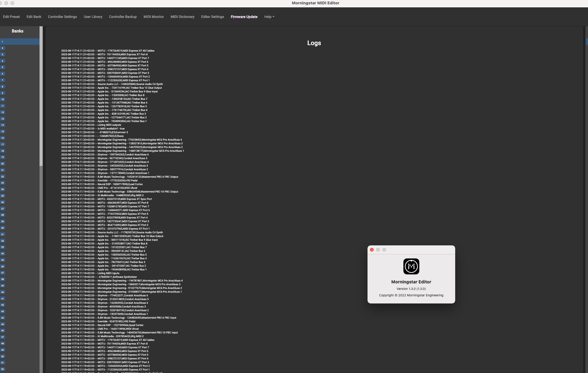Click the Mastermind PBC-6 PBC Input log line
Viewport: 588px width, 373px height.
coord(119,318)
